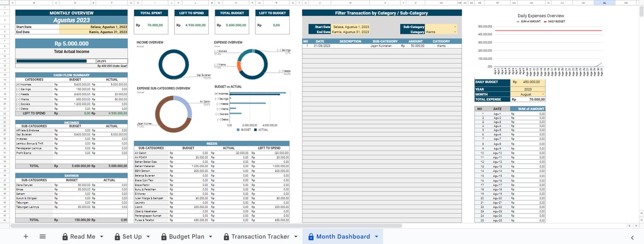The width and height of the screenshot is (644, 244).
Task: Click the lock icon on Budget Plan tab
Action: click(164, 236)
